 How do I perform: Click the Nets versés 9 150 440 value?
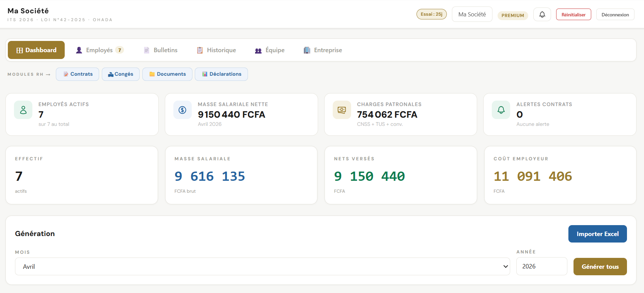[x=370, y=176]
